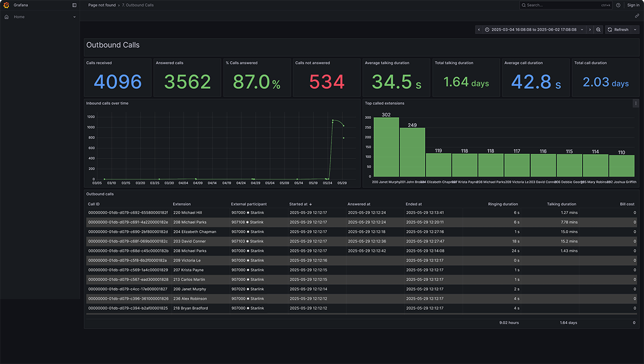This screenshot has width=644, height=364.
Task: Shift time range forward with right arrow
Action: pyautogui.click(x=590, y=30)
